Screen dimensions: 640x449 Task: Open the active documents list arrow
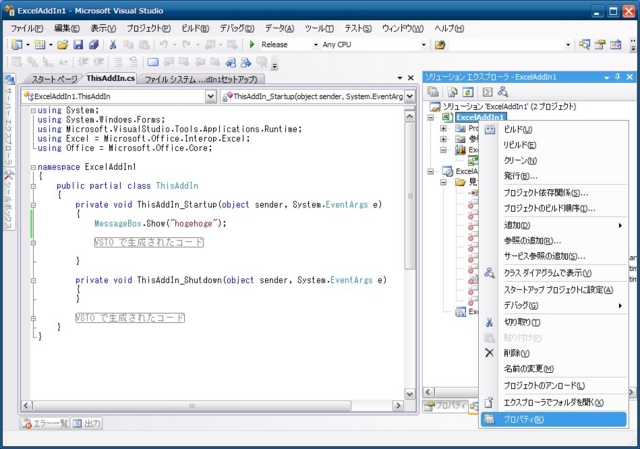coord(400,78)
